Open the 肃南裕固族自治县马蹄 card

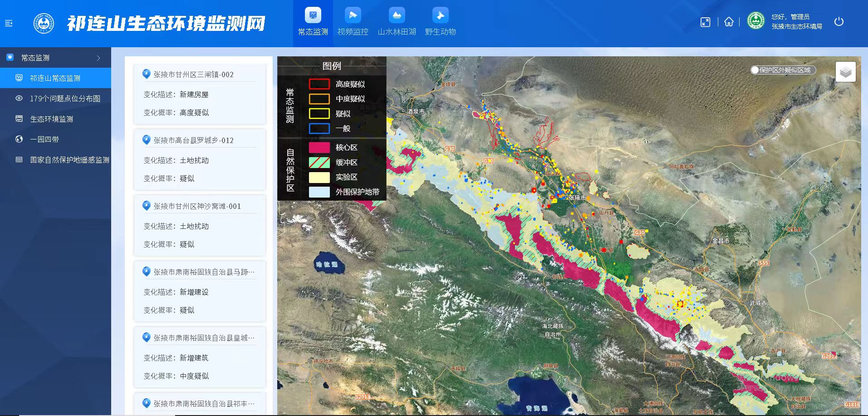[x=200, y=292]
